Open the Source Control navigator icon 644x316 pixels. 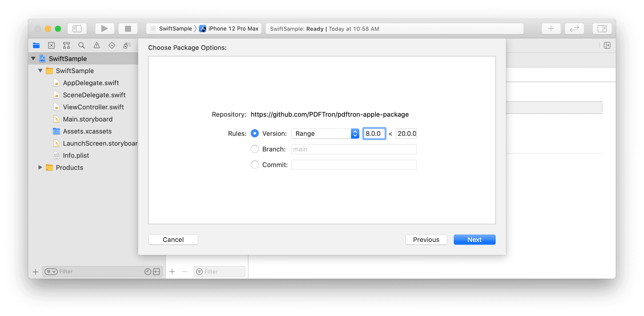coord(51,45)
